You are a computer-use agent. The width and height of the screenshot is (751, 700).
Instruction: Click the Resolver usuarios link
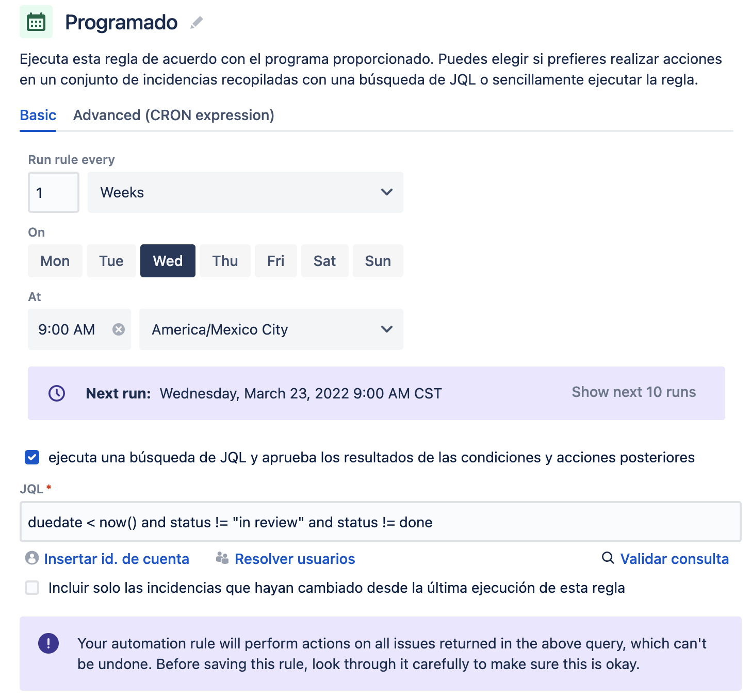click(x=295, y=559)
